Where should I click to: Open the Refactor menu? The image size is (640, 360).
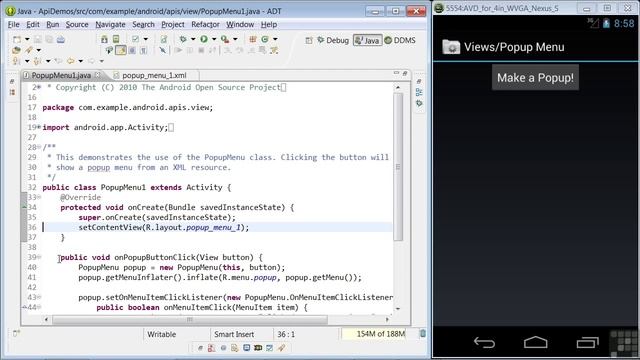[x=205, y=24]
